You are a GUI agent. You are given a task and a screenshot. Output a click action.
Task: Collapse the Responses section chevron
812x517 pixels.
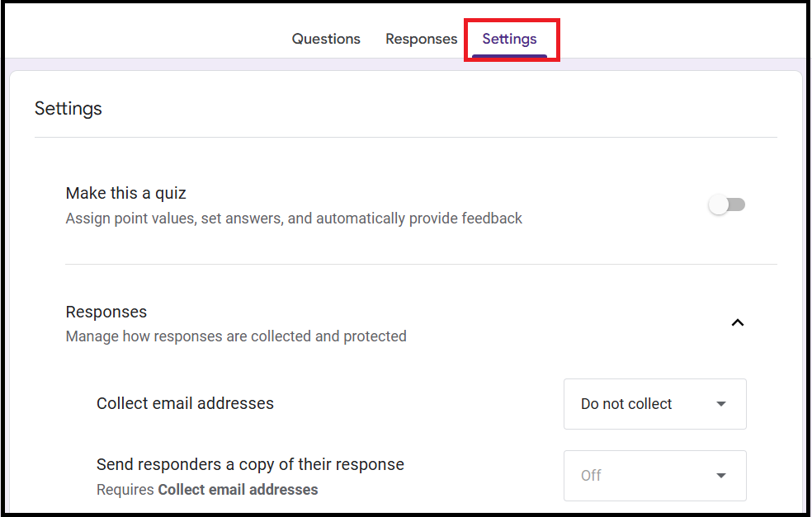[x=738, y=322]
